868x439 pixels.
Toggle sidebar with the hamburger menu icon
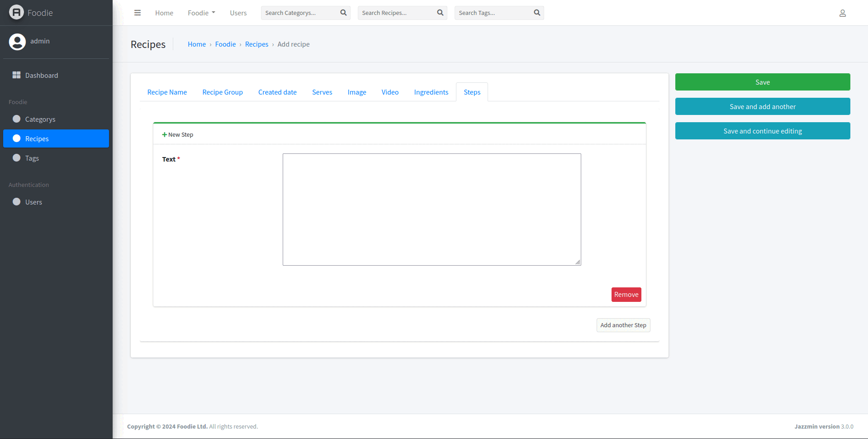(x=138, y=13)
